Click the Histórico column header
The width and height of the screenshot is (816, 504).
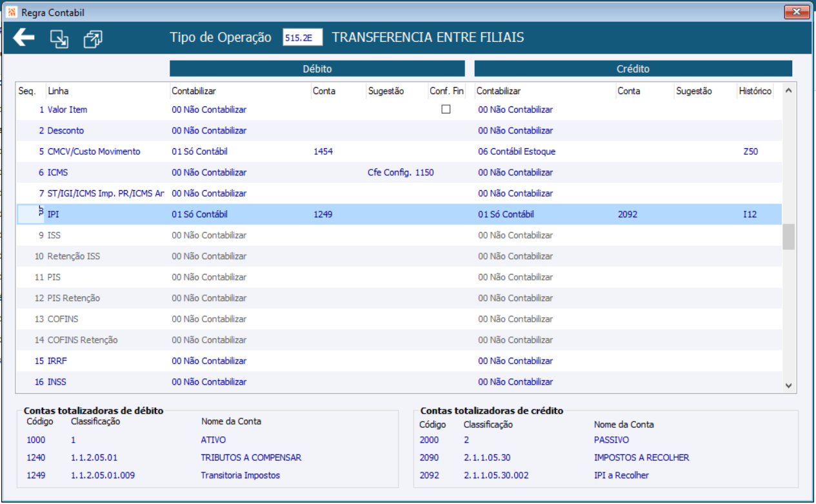(x=755, y=91)
